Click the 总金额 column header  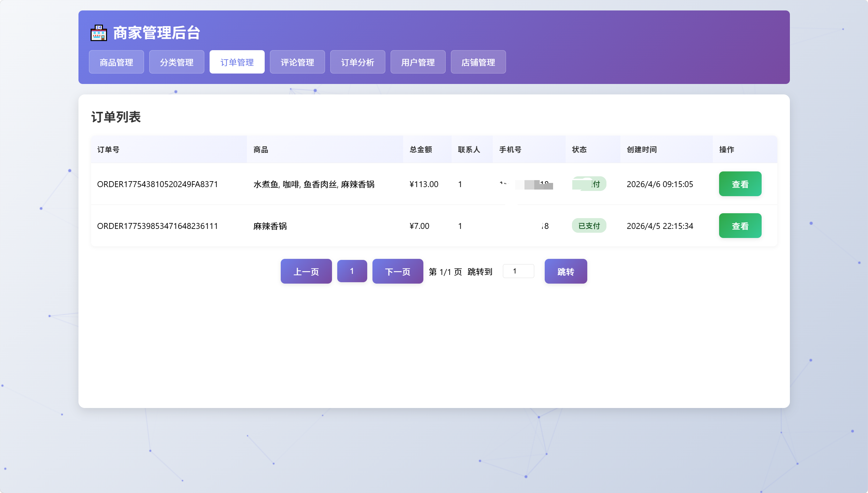pyautogui.click(x=421, y=149)
